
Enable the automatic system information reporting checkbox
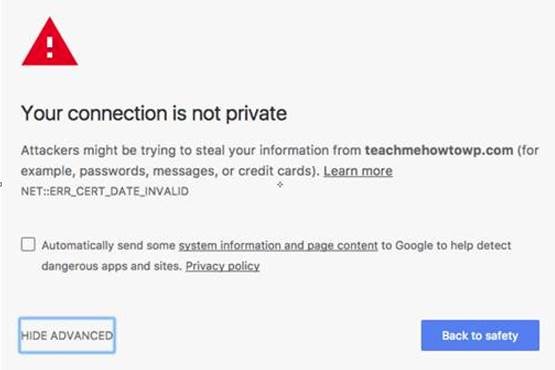pos(28,244)
